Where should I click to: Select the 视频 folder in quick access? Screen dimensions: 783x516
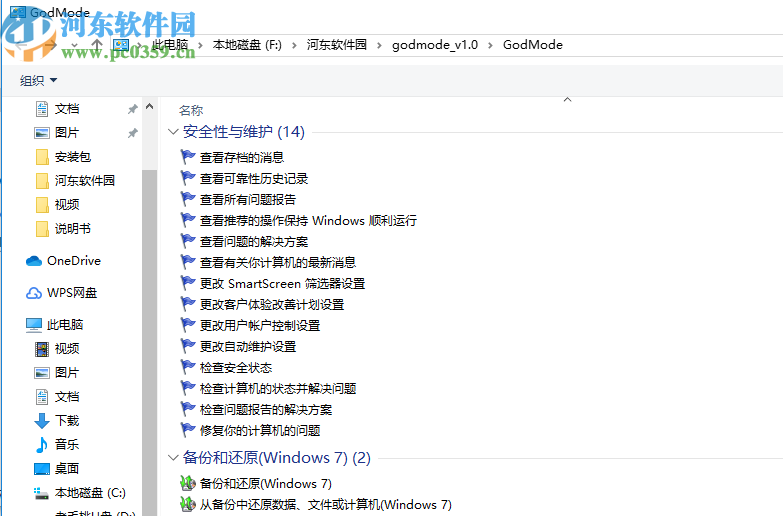67,204
